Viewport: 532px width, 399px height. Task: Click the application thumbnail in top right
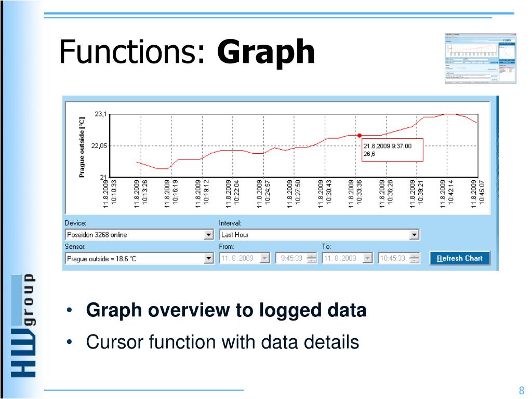click(480, 58)
